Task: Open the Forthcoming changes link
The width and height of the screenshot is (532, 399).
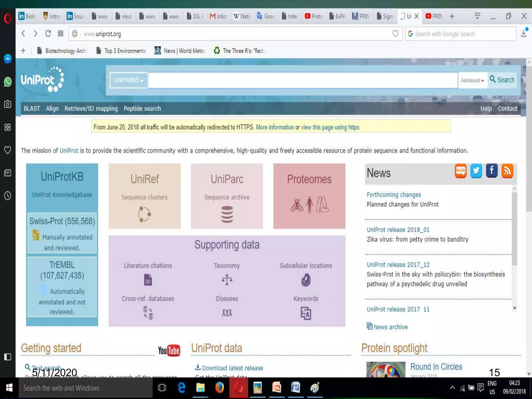Action: (394, 195)
